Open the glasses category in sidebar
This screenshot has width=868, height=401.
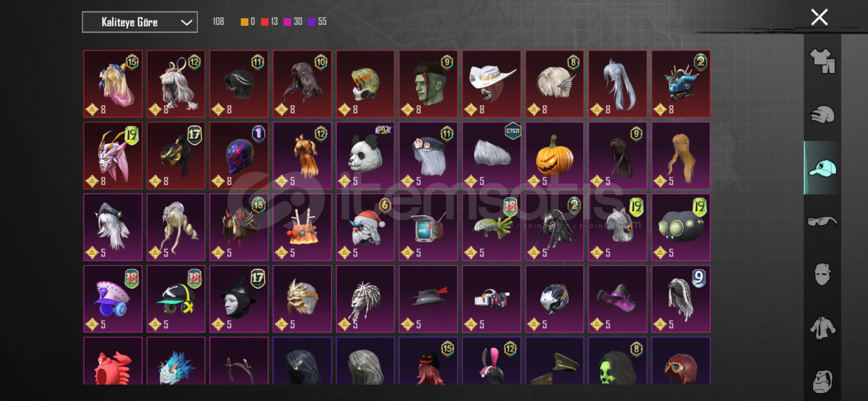tap(822, 221)
